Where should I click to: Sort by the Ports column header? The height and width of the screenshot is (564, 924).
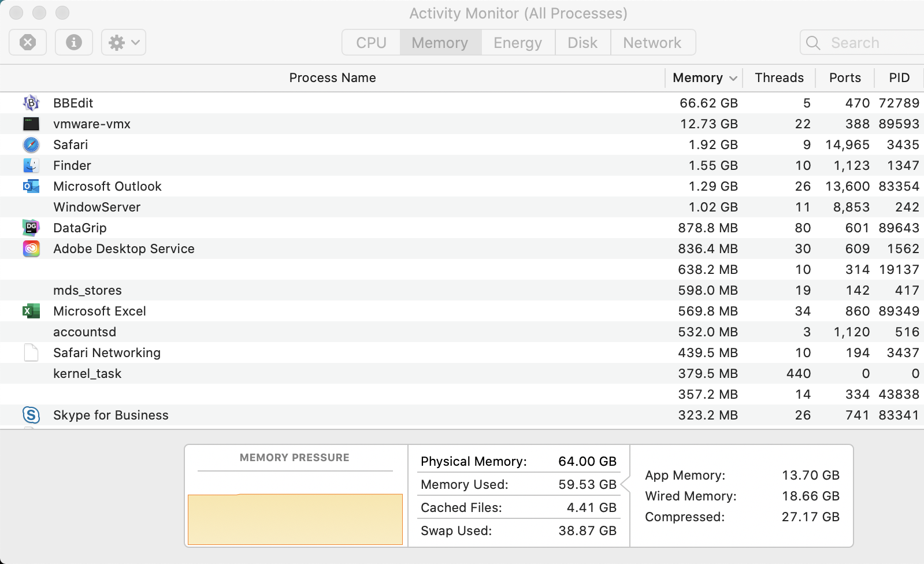pyautogui.click(x=845, y=77)
